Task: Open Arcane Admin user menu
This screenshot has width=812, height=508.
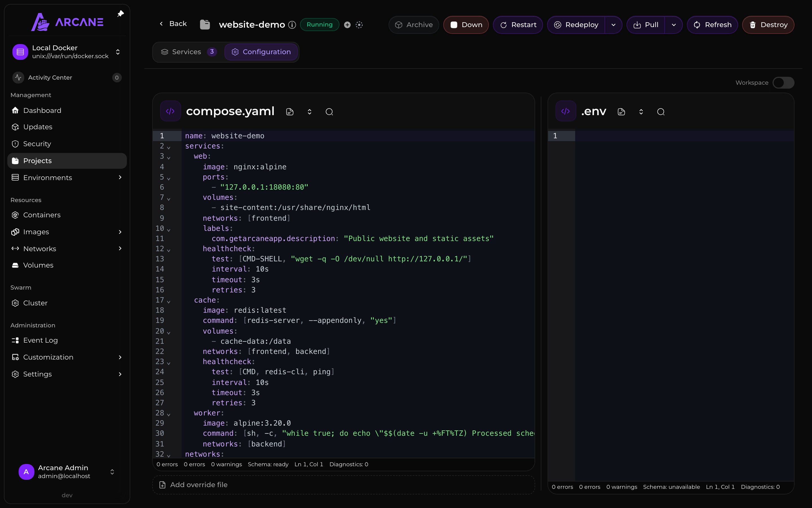Action: point(67,472)
